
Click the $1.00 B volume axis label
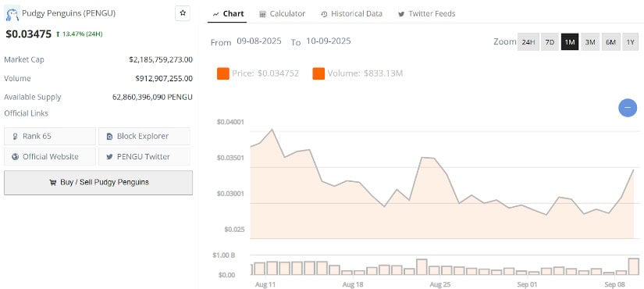[223, 255]
